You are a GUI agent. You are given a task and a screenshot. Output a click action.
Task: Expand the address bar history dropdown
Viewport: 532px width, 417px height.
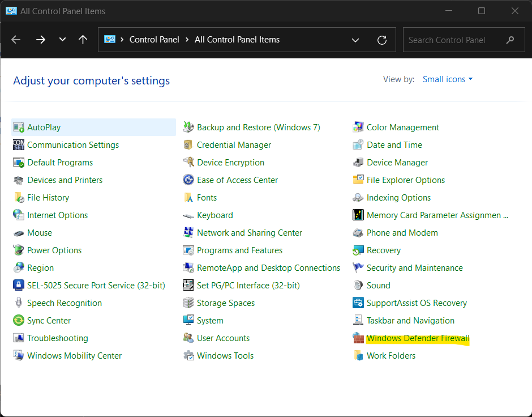(355, 40)
